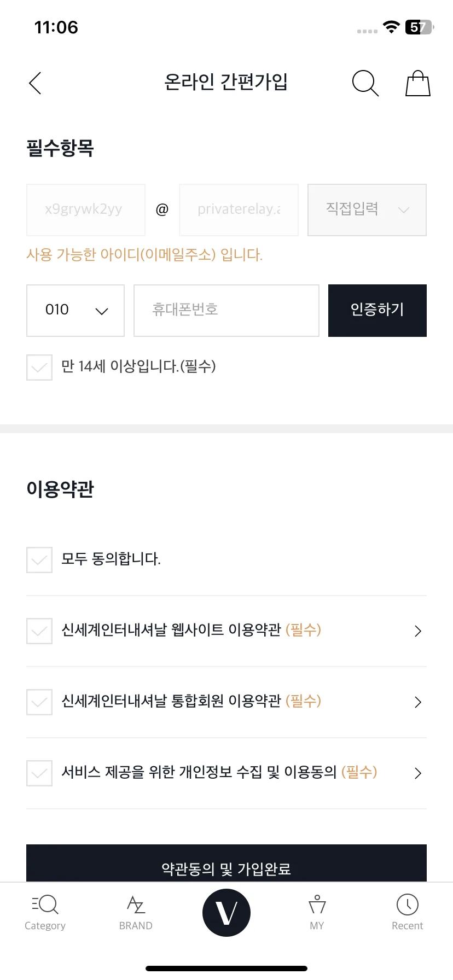Tap the 인증하기 button

coord(377,310)
